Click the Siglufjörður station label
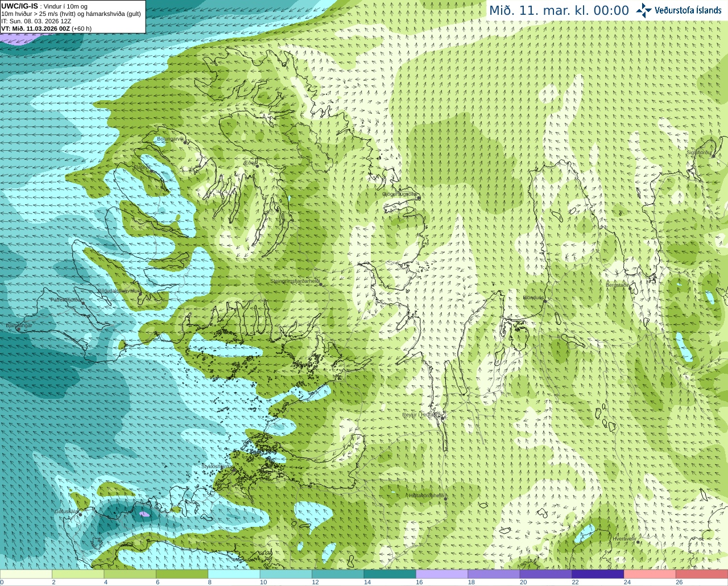The image size is (728, 586). (x=699, y=152)
